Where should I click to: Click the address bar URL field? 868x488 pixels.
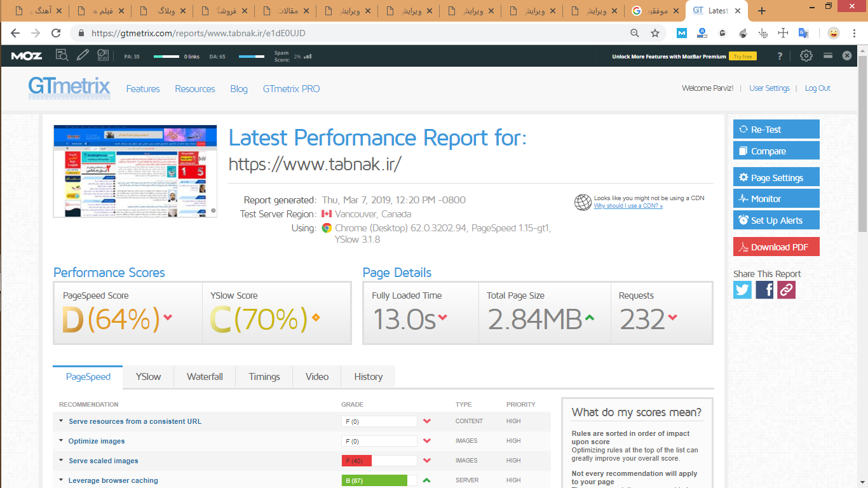click(356, 33)
